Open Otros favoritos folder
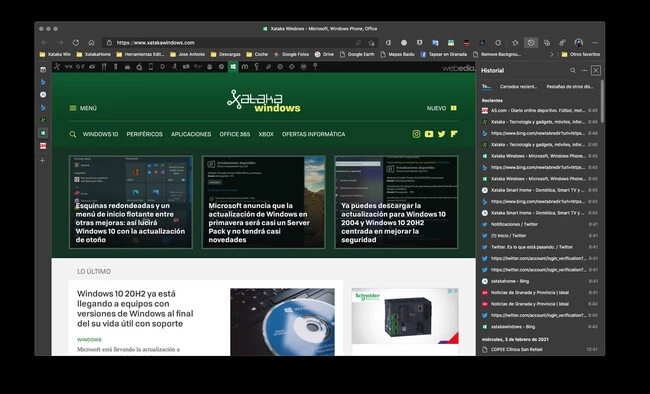The image size is (650, 394). point(580,54)
